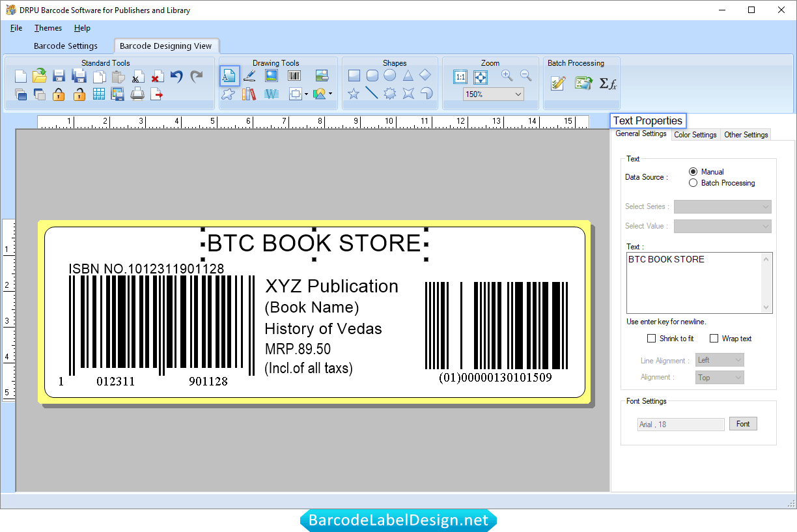The height and width of the screenshot is (532, 797).
Task: Pick the ellipse shape tool
Action: pyautogui.click(x=389, y=76)
